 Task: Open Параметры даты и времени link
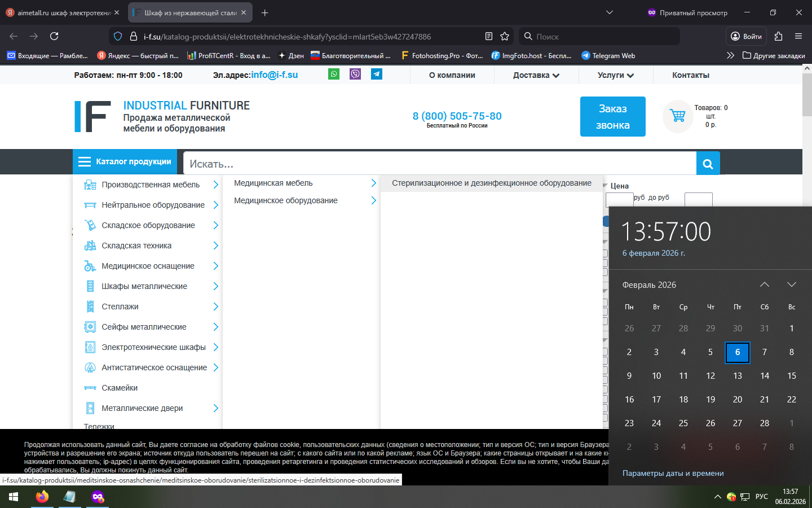673,473
